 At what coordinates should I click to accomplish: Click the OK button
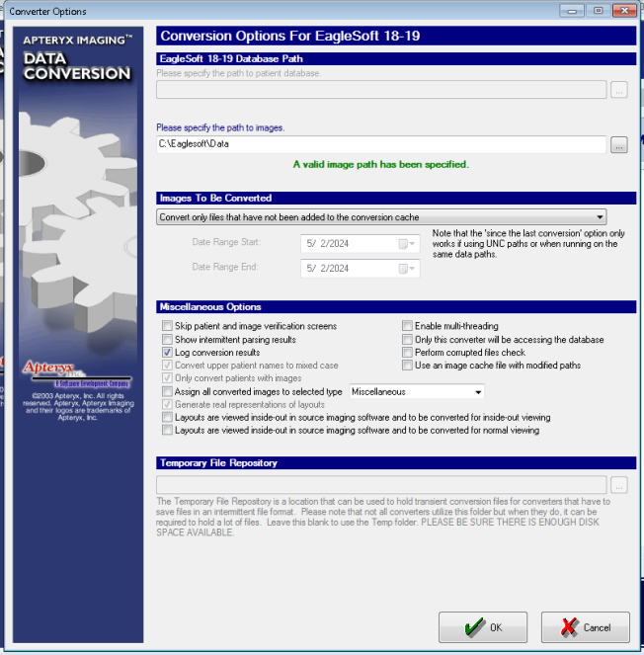click(x=483, y=627)
